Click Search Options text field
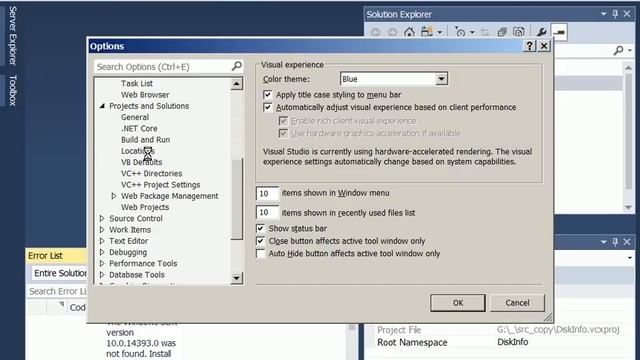 click(163, 67)
